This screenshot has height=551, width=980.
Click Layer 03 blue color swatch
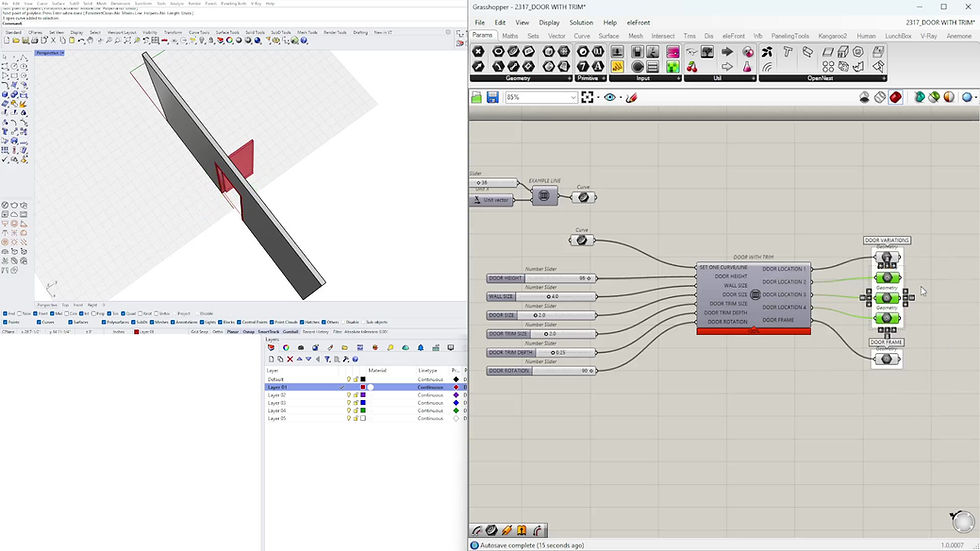click(363, 403)
